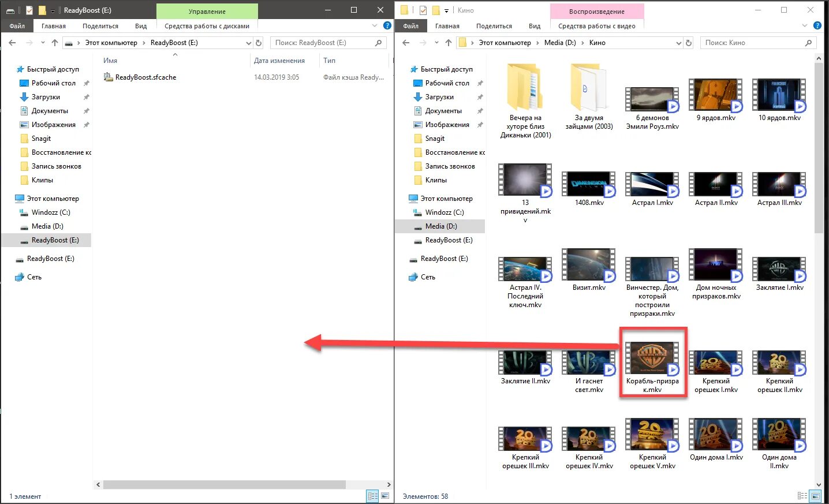The image size is (829, 504).
Task: Open Вид tab in Кино window
Action: [535, 26]
